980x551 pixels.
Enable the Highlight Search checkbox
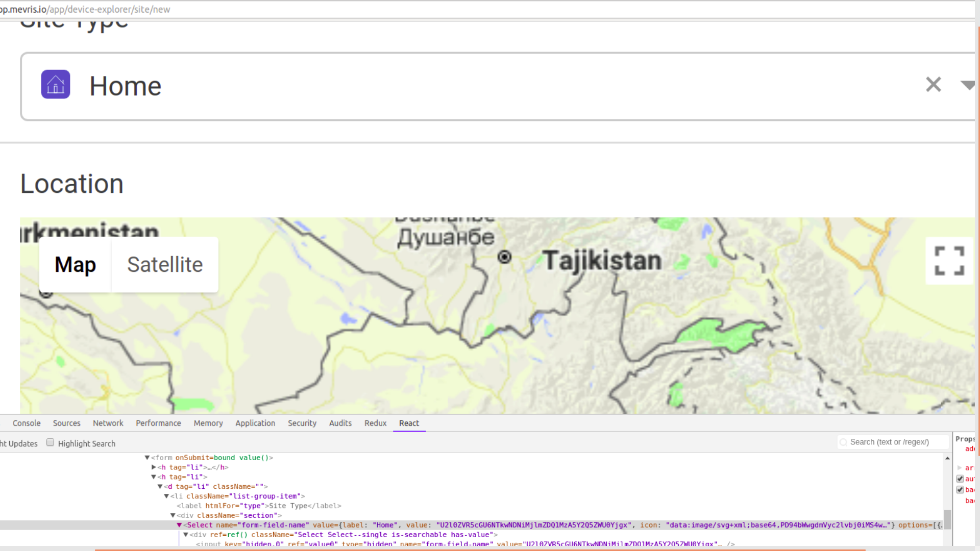(x=50, y=442)
